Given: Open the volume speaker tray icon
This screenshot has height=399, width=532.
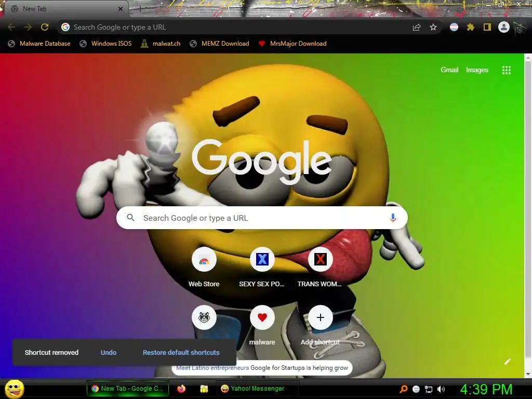Looking at the screenshot, I should pyautogui.click(x=441, y=389).
